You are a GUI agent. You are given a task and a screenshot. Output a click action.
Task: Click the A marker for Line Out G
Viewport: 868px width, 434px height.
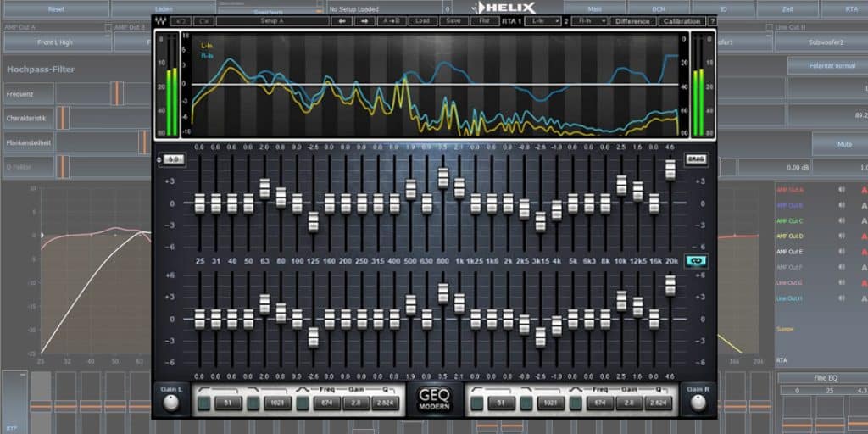click(864, 282)
